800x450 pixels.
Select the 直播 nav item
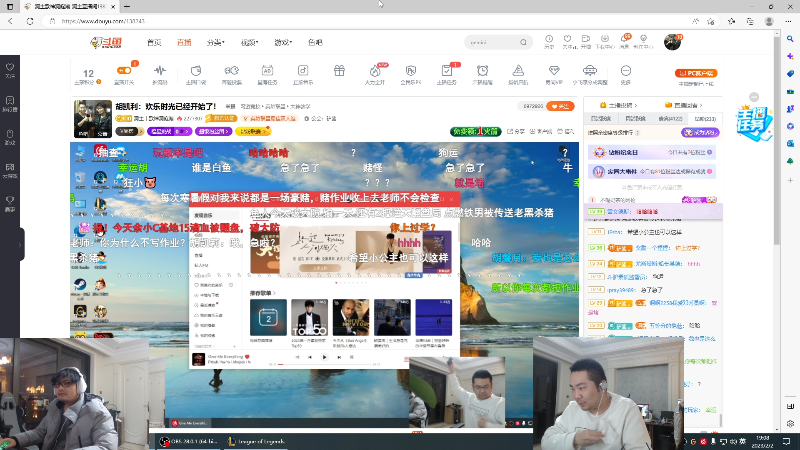[184, 42]
